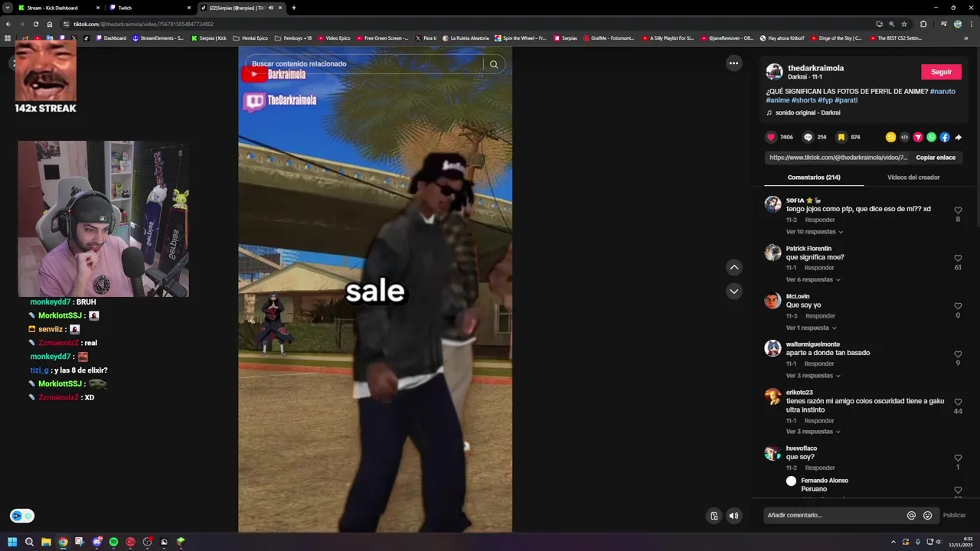The height and width of the screenshot is (551, 980).
Task: Open comments via the speech bubble icon
Action: tap(808, 137)
